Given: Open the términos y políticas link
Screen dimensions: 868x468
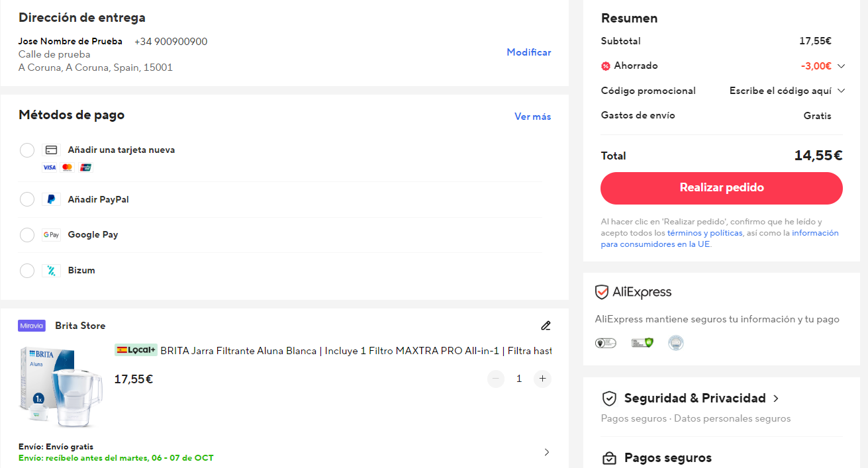Looking at the screenshot, I should pos(704,233).
